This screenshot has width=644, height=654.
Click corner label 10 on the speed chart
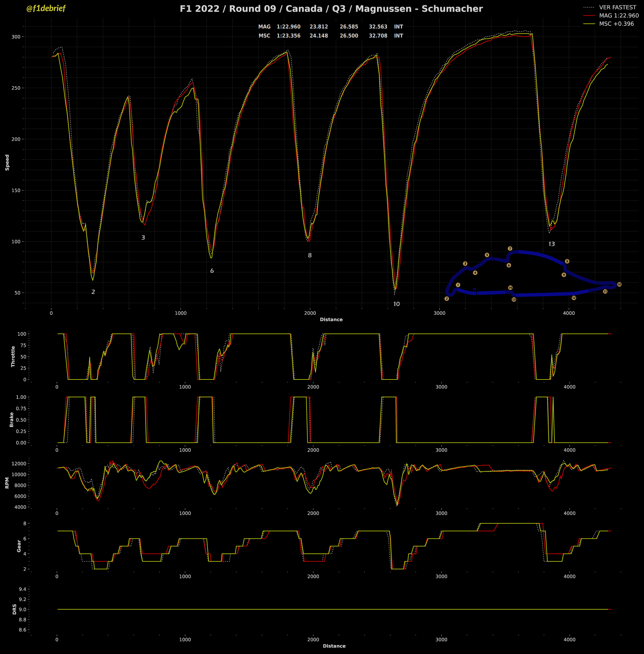(396, 304)
